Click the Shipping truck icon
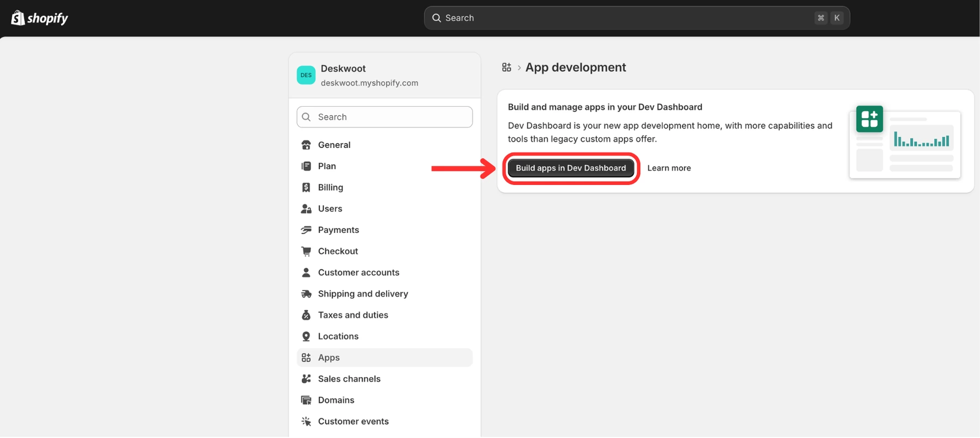This screenshot has width=980, height=438. [x=306, y=294]
